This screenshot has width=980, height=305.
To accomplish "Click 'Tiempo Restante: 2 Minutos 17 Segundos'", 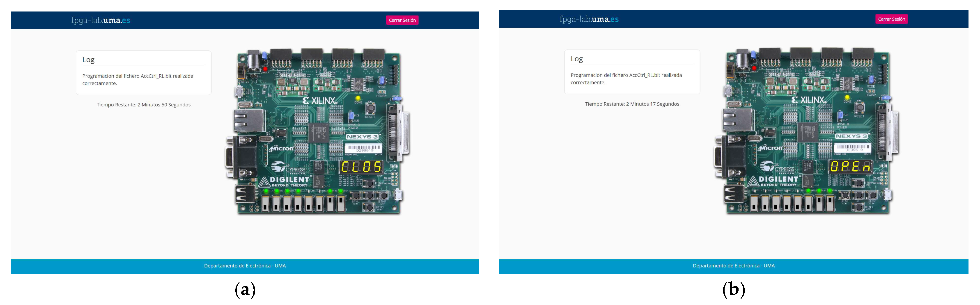I will (632, 104).
